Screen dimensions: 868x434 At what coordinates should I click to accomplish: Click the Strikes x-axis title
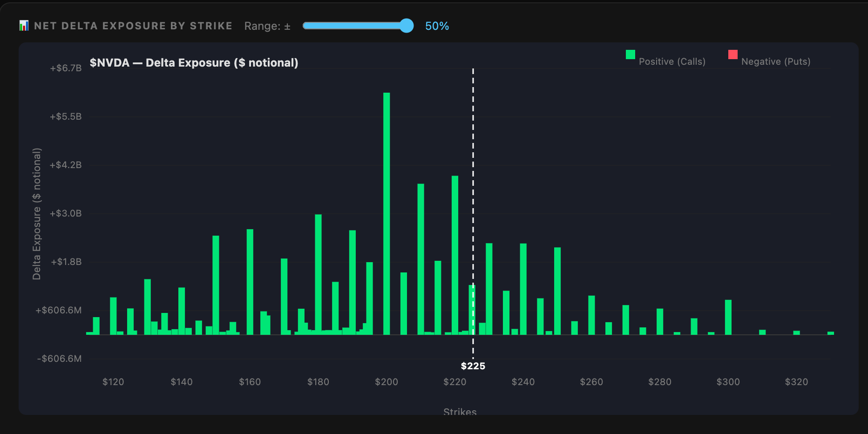(460, 412)
